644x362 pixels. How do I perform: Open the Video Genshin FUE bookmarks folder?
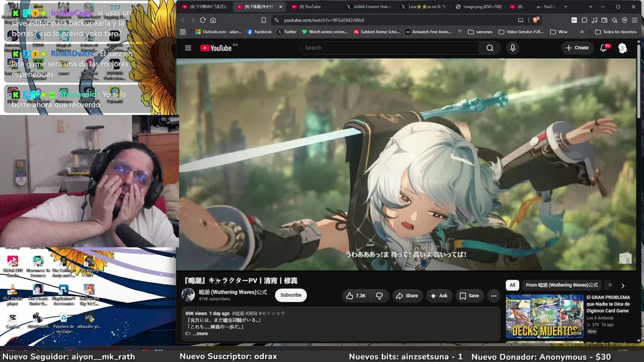pos(521,32)
